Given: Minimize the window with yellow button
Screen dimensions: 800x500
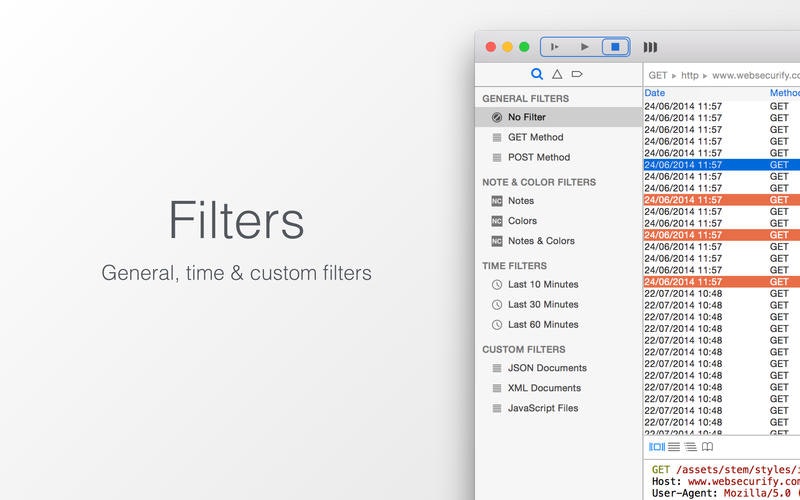Looking at the screenshot, I should point(508,47).
